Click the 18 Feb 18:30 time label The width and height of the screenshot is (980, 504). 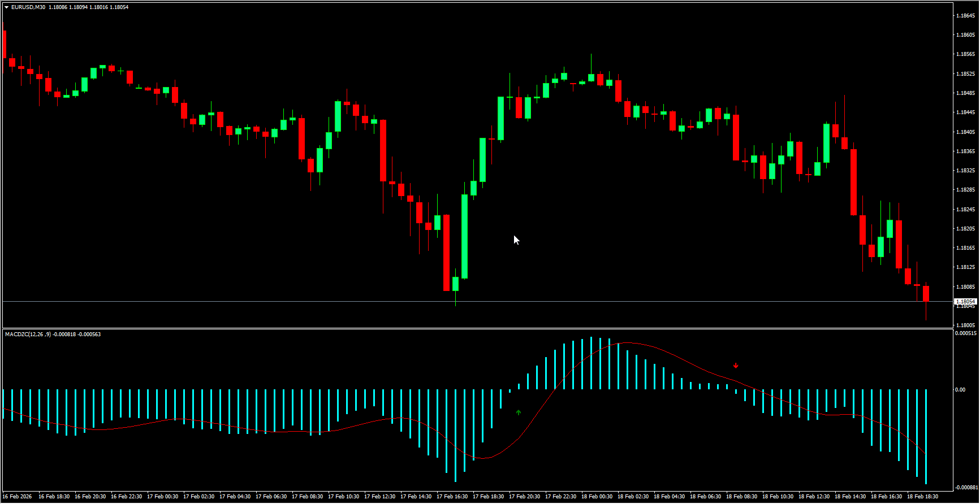[922, 497]
